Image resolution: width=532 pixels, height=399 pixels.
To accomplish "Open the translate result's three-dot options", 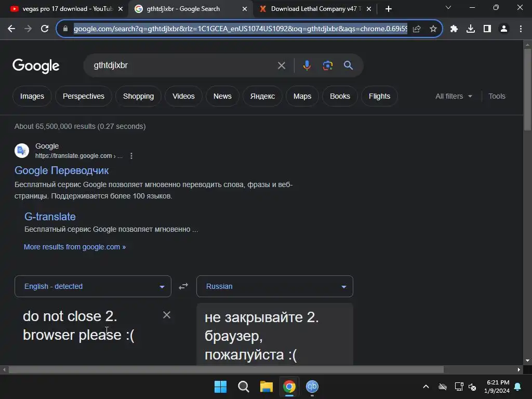I will [x=131, y=156].
